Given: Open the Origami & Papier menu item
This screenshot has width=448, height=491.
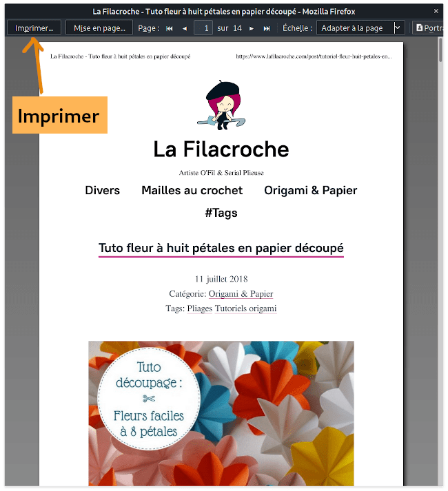Looking at the screenshot, I should [310, 190].
